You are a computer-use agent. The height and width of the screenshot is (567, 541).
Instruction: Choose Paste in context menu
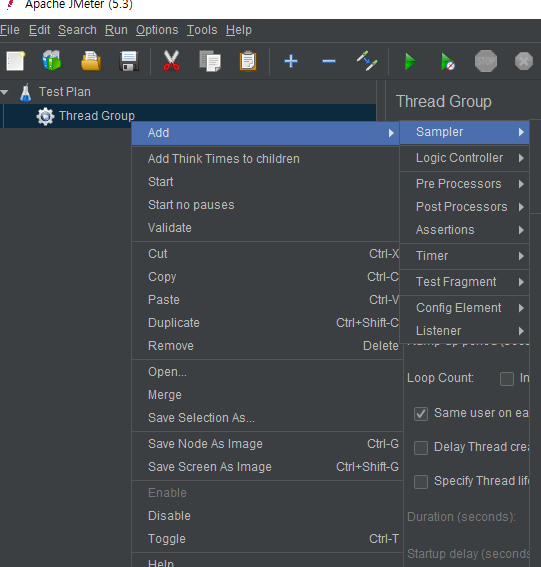[266, 300]
